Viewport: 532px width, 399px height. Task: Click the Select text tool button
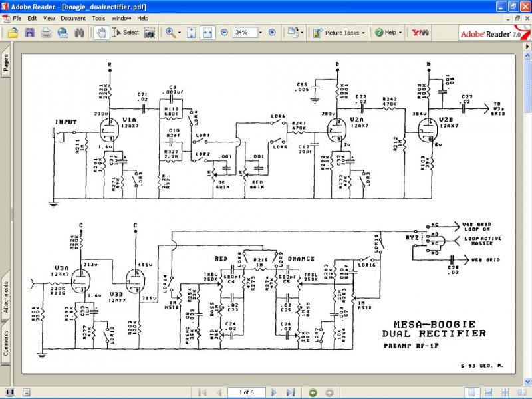coord(126,33)
